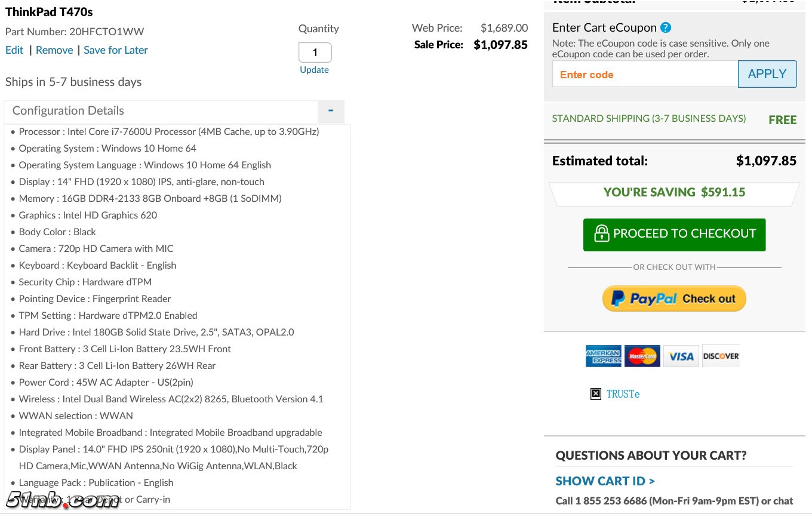The image size is (812, 514).
Task: Click the 51nb.com watermark logo
Action: pyautogui.click(x=63, y=499)
